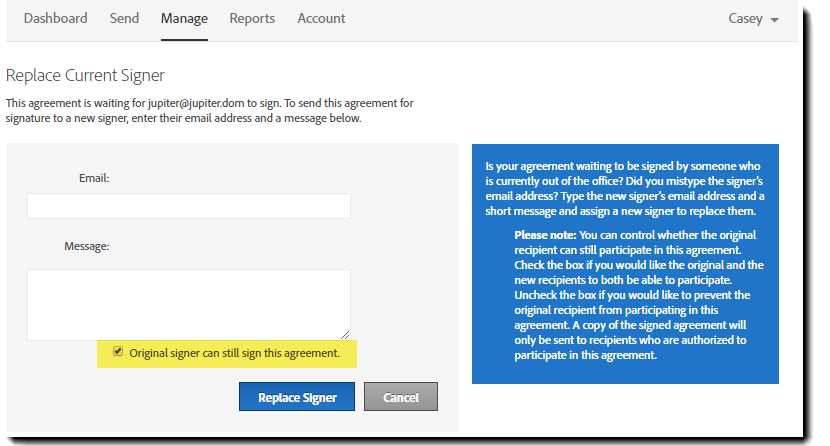This screenshot has height=446, width=830.
Task: Select the Manage tab
Action: pos(184,18)
